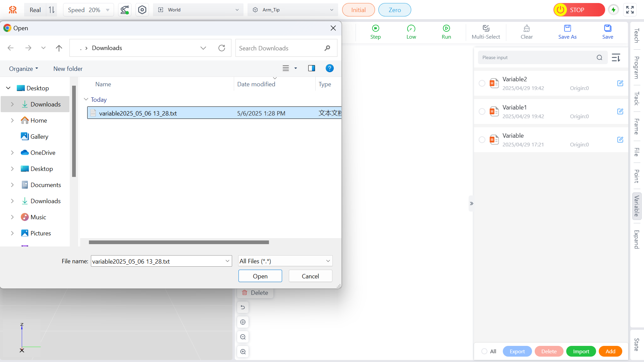The height and width of the screenshot is (362, 644).
Task: Click the green Import button
Action: tap(581, 351)
